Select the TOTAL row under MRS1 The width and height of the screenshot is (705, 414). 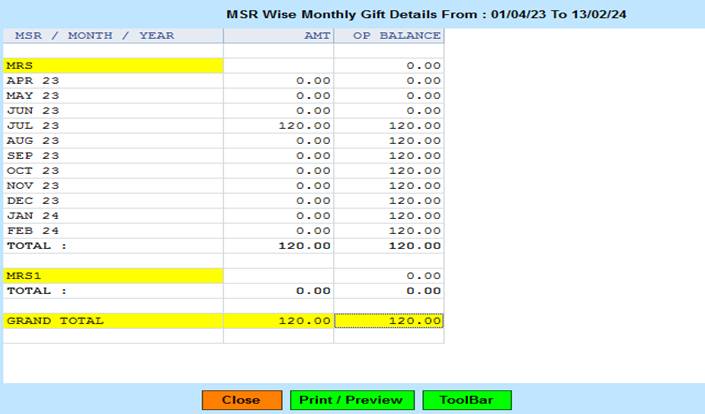pyautogui.click(x=113, y=290)
